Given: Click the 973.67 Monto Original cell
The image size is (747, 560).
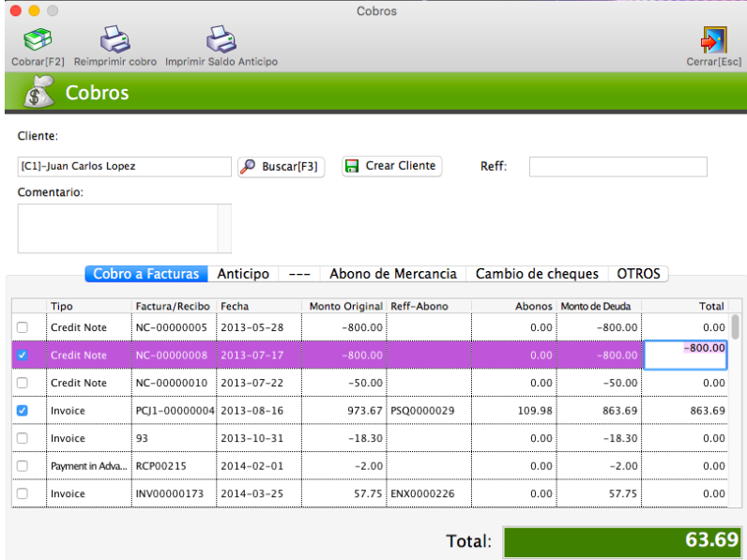Looking at the screenshot, I should tap(344, 411).
